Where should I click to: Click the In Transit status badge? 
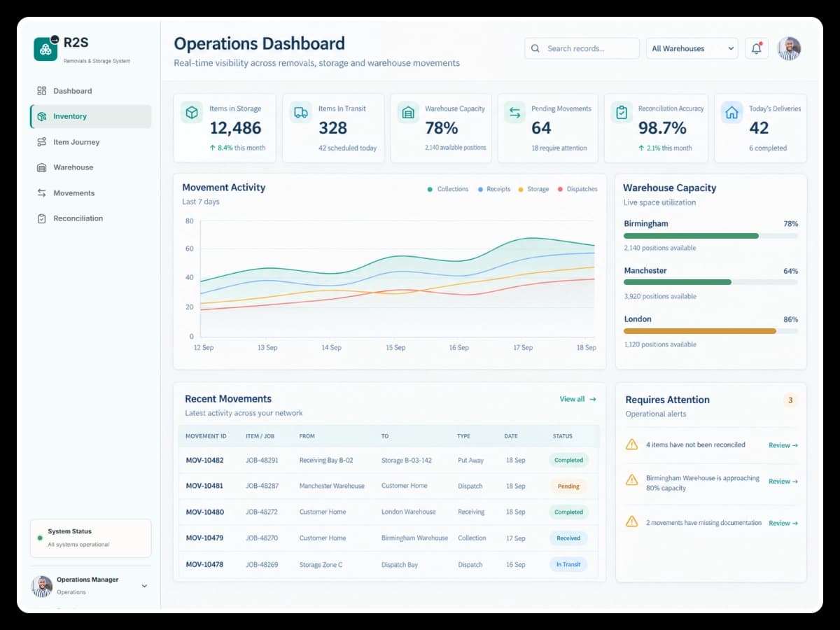coord(568,564)
